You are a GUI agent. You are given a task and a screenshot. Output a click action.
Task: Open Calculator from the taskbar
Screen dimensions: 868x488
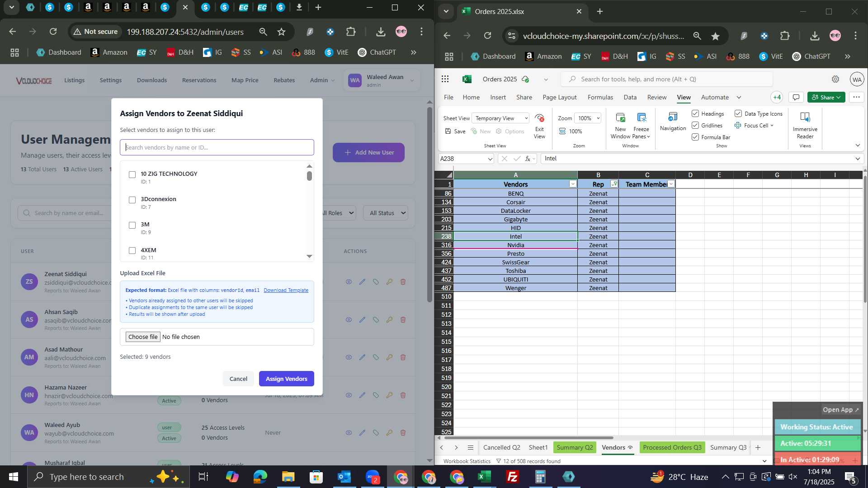point(540,477)
